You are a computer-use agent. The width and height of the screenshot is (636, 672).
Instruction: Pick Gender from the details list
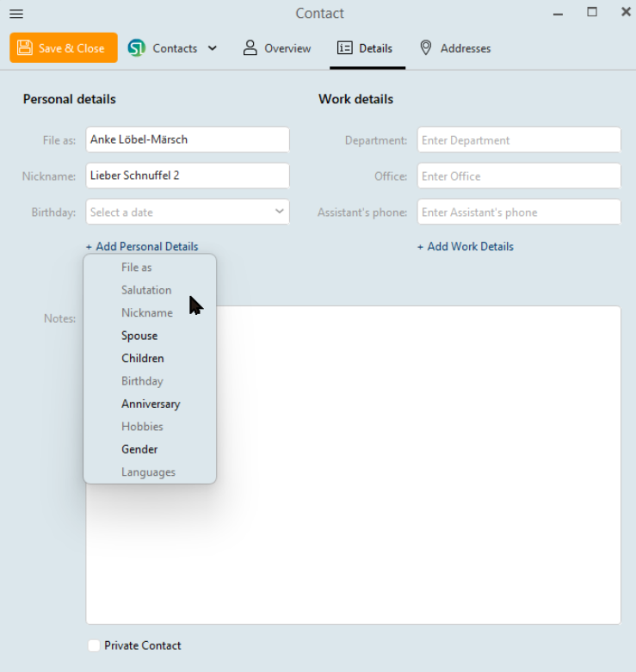(139, 449)
